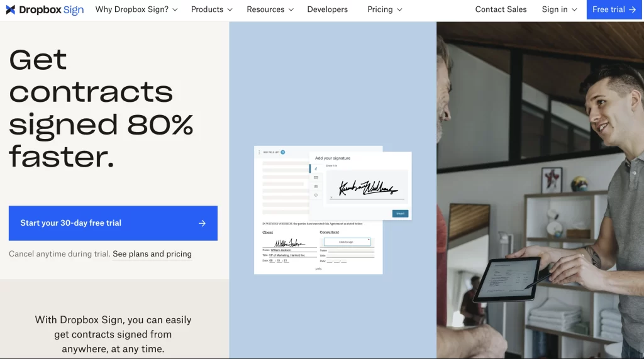Expand the Resources dropdown chevron

click(291, 9)
